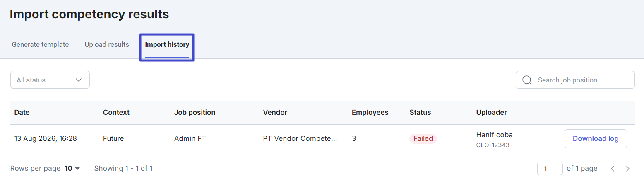Click the Failed status badge
Image resolution: width=644 pixels, height=184 pixels.
click(x=423, y=139)
